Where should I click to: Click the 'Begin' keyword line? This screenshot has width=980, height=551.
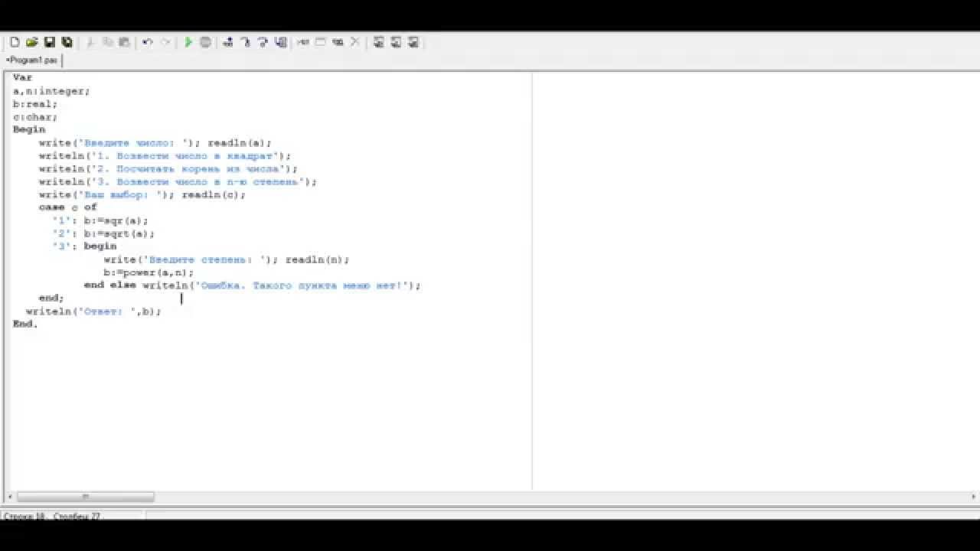coord(29,129)
